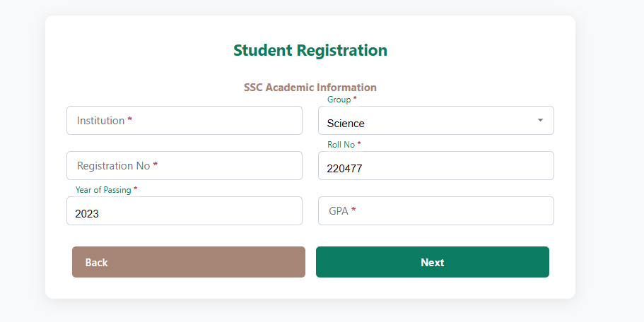The height and width of the screenshot is (322, 644).
Task: Select the Roll No field containing 220477
Action: pyautogui.click(x=435, y=167)
